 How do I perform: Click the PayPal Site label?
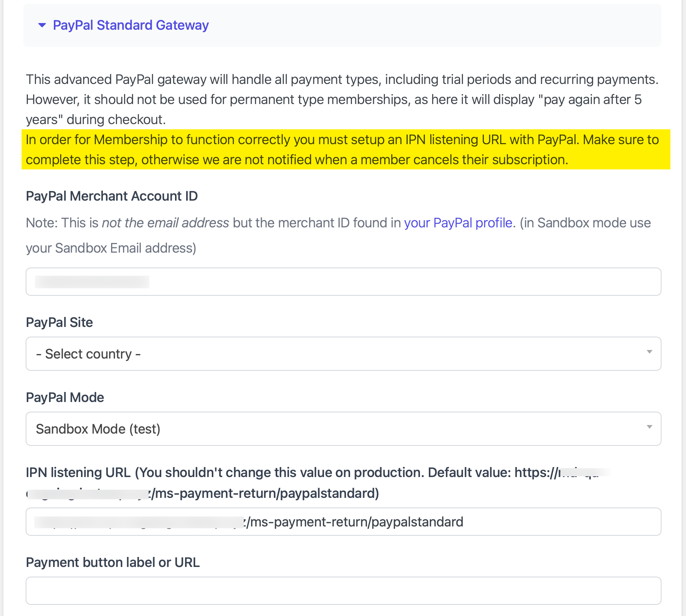(x=59, y=322)
